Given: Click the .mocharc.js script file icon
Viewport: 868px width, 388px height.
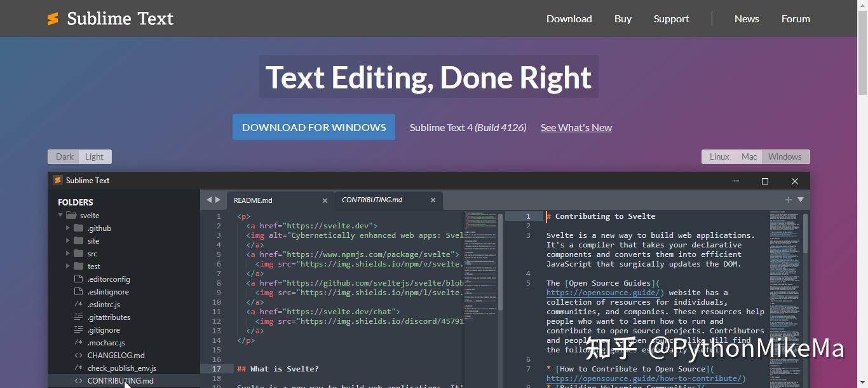Looking at the screenshot, I should (x=79, y=342).
